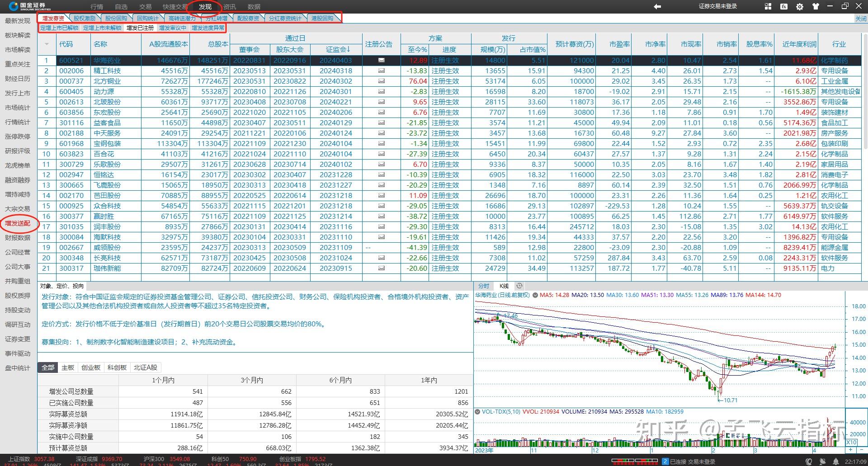Click the clock history icon beside K线

pyautogui.click(x=519, y=286)
